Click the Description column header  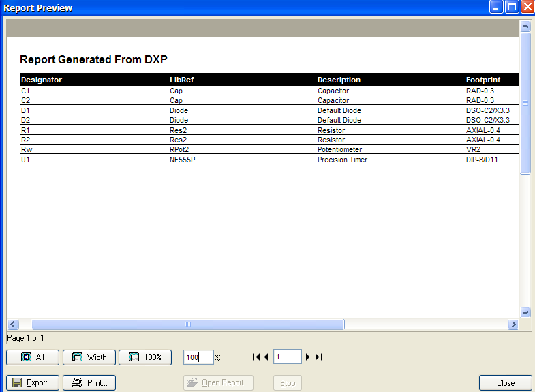pyautogui.click(x=339, y=80)
